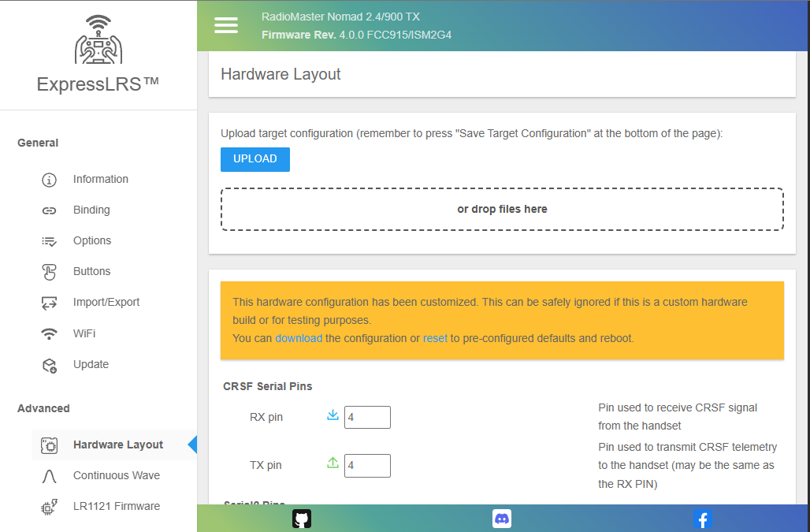Click the Binding chain-link icon

(49, 210)
